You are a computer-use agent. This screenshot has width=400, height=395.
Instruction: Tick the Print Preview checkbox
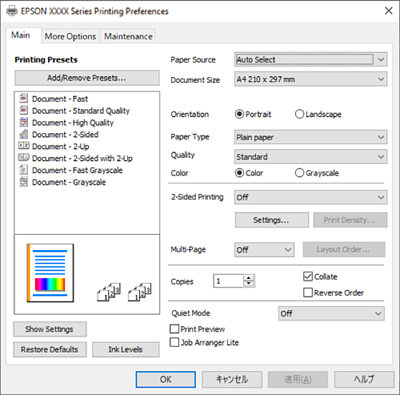click(174, 329)
